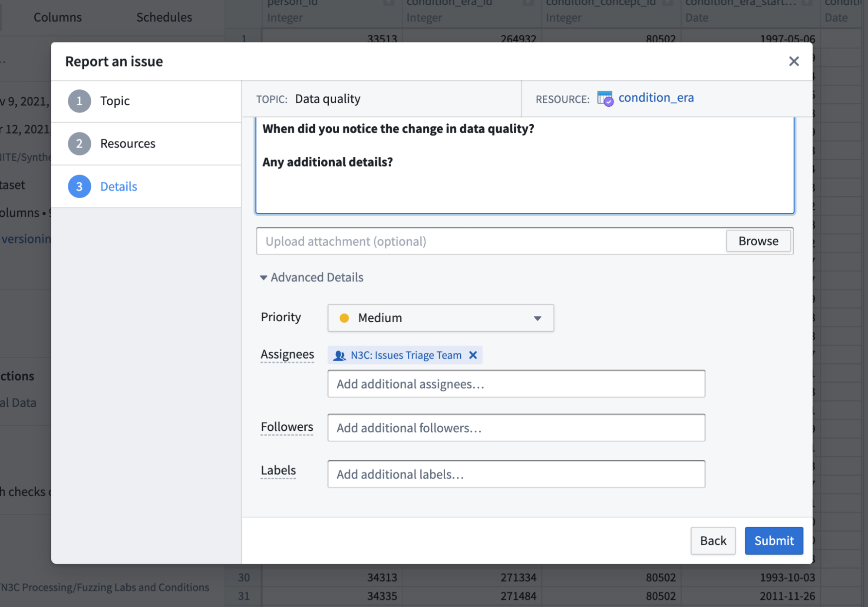Screen dimensions: 868x607
Task: Remove N3C: Issues Triage Team assignee
Action: (473, 355)
